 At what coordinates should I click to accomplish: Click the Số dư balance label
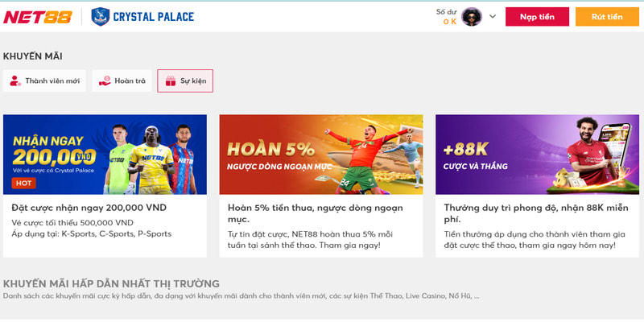click(447, 12)
